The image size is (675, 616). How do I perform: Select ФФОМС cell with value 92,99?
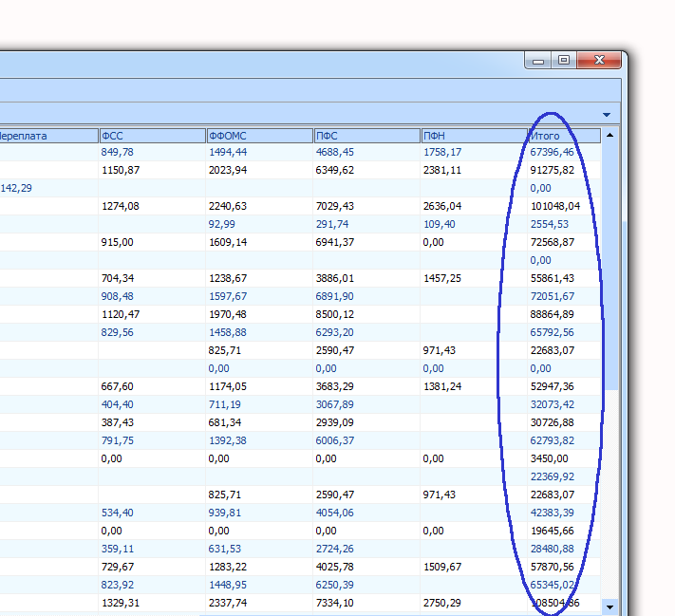coord(259,224)
